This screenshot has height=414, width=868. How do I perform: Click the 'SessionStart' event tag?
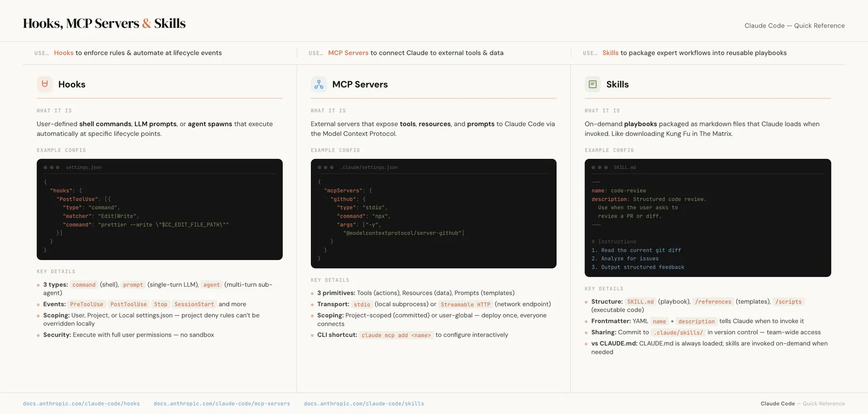(x=194, y=305)
